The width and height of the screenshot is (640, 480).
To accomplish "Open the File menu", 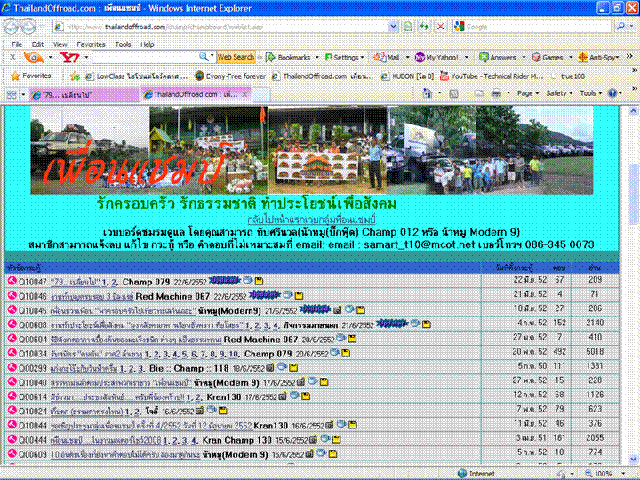I will pos(17,45).
